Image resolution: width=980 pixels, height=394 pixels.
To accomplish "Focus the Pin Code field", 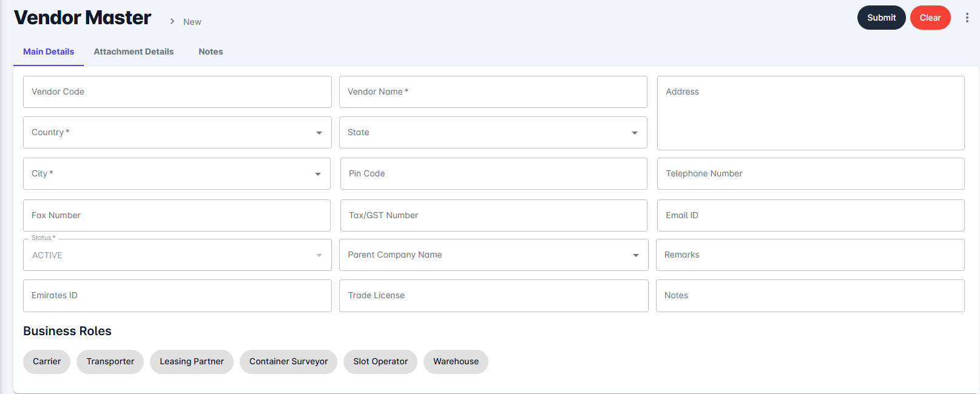I will coord(494,173).
